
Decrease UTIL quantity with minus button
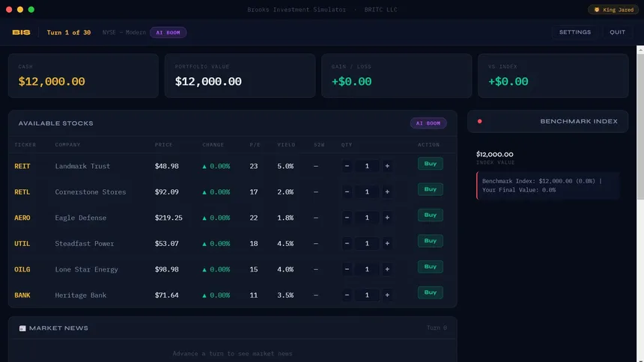(347, 244)
